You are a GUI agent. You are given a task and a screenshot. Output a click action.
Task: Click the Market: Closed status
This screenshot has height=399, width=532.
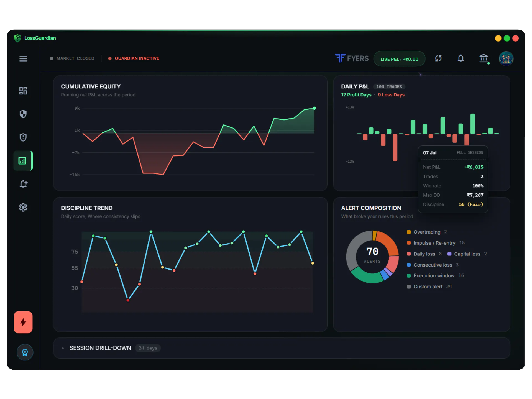(72, 58)
